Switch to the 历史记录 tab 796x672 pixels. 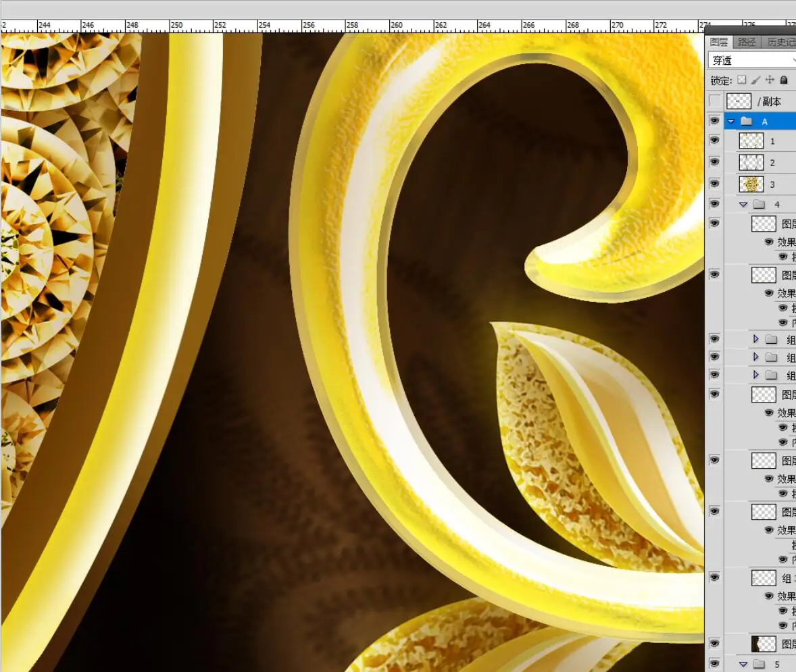(x=780, y=42)
